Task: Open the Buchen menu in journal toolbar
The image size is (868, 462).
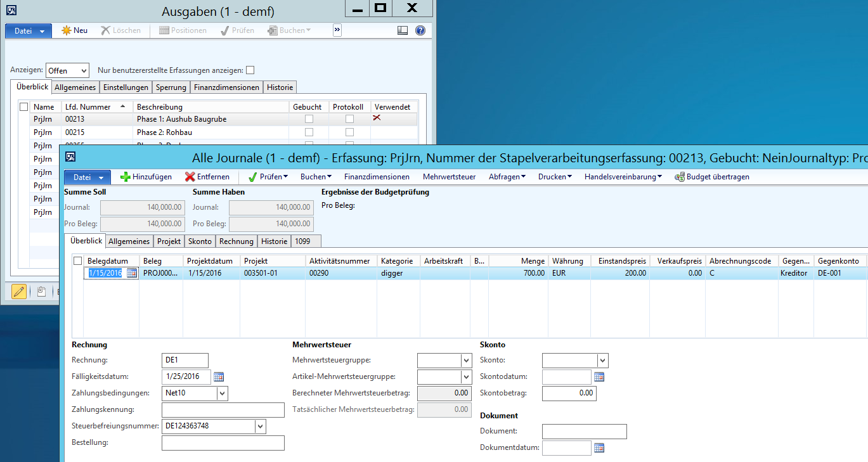Action: [315, 177]
